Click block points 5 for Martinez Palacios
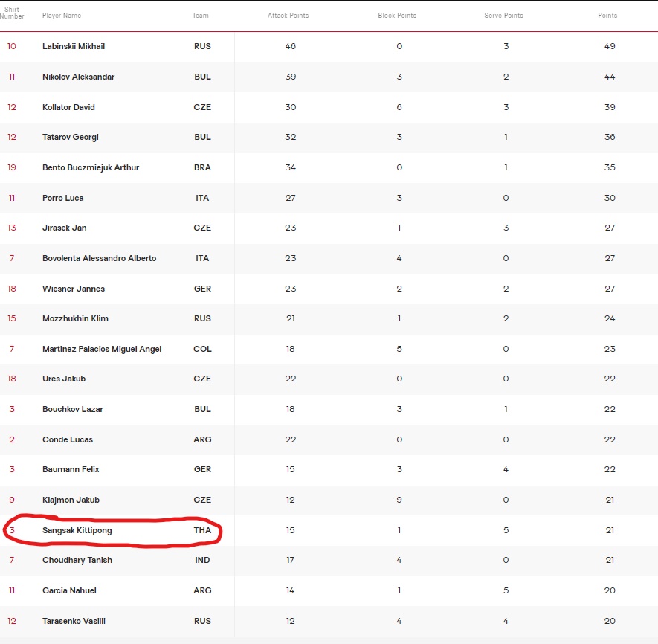 pyautogui.click(x=399, y=349)
